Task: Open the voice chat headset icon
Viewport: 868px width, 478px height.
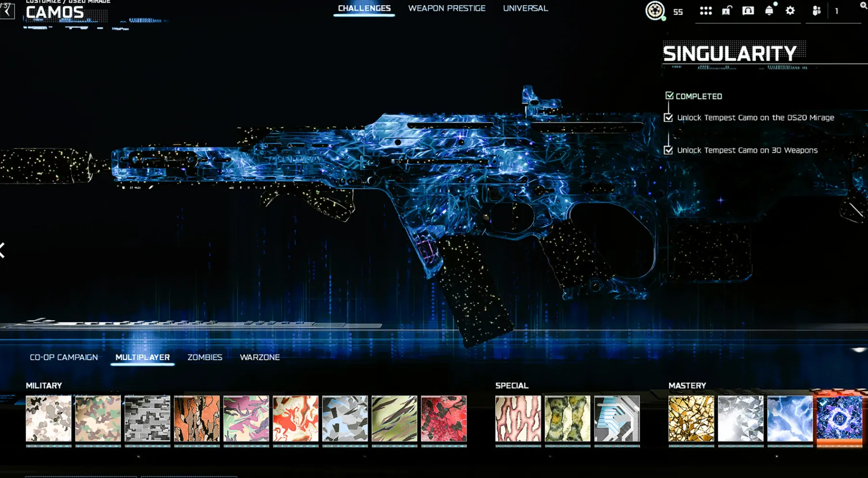Action: 748,11
